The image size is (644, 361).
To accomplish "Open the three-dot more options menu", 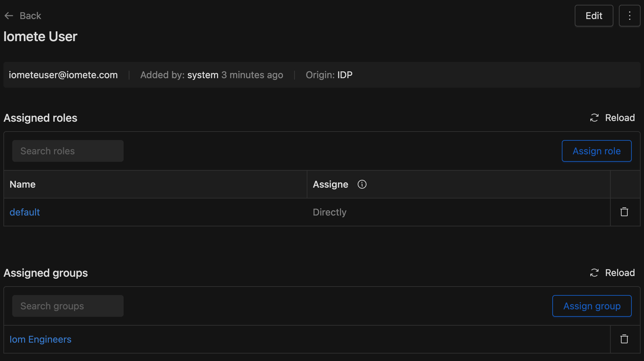I will 629,16.
